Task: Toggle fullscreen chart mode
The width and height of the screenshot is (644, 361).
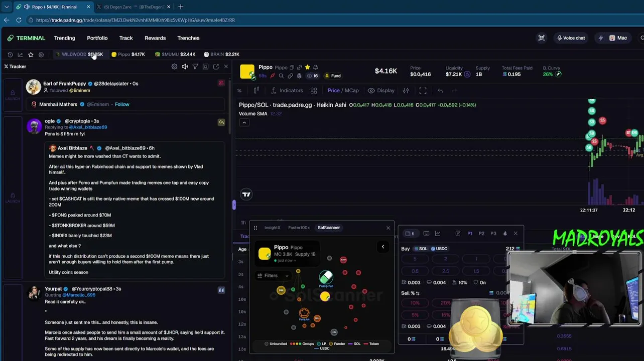Action: [x=423, y=91]
